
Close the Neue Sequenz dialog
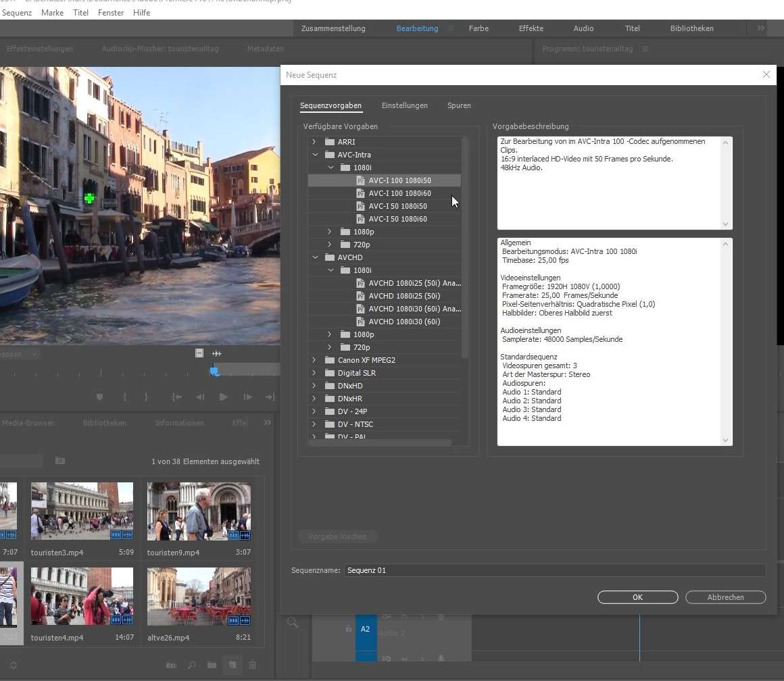(766, 74)
